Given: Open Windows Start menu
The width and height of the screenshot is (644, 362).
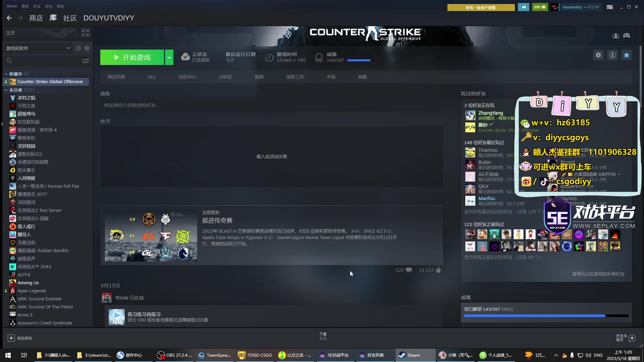Looking at the screenshot, I should coord(8,355).
